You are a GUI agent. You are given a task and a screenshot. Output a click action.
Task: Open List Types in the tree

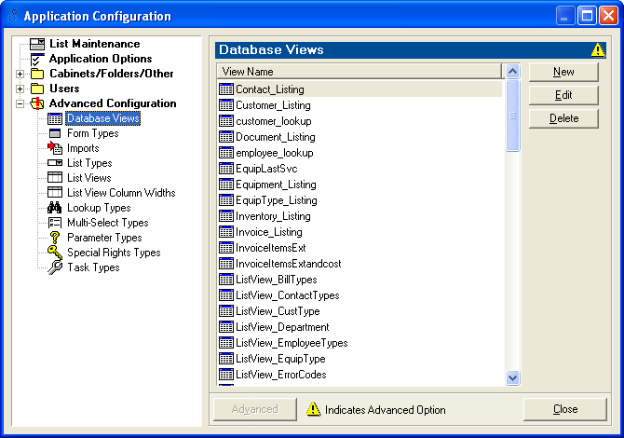click(x=90, y=163)
